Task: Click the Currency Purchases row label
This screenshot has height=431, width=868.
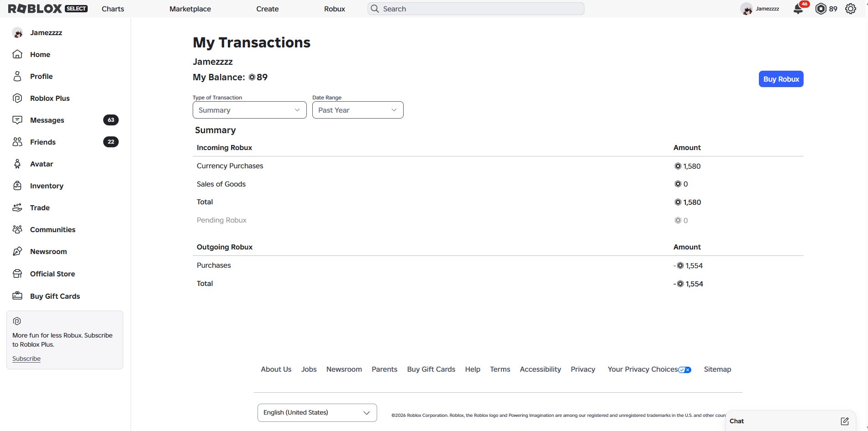Action: point(230,166)
